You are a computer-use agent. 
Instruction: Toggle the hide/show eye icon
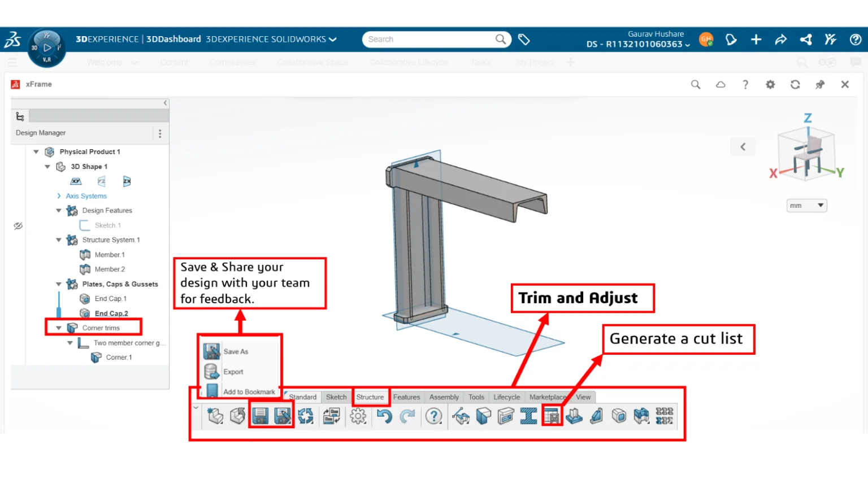click(x=18, y=226)
